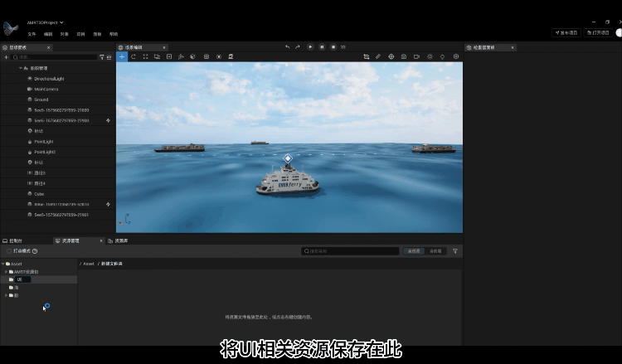Click the plus icon to add hierarchy object
Screen dimensions: 622x364
(x=6, y=57)
